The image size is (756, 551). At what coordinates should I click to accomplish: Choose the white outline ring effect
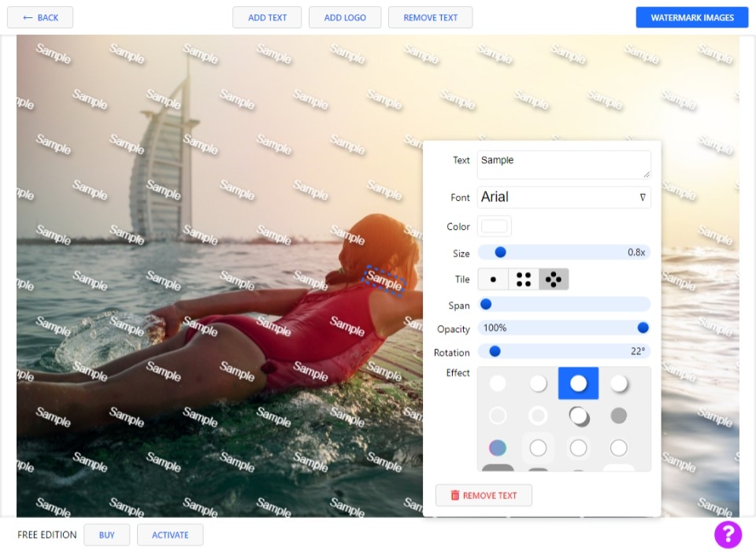tap(498, 416)
